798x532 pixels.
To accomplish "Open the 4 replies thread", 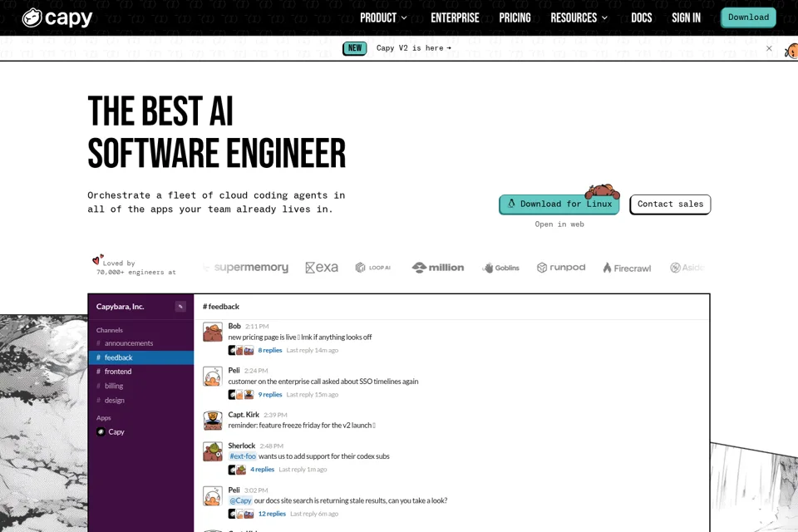I will tap(262, 470).
